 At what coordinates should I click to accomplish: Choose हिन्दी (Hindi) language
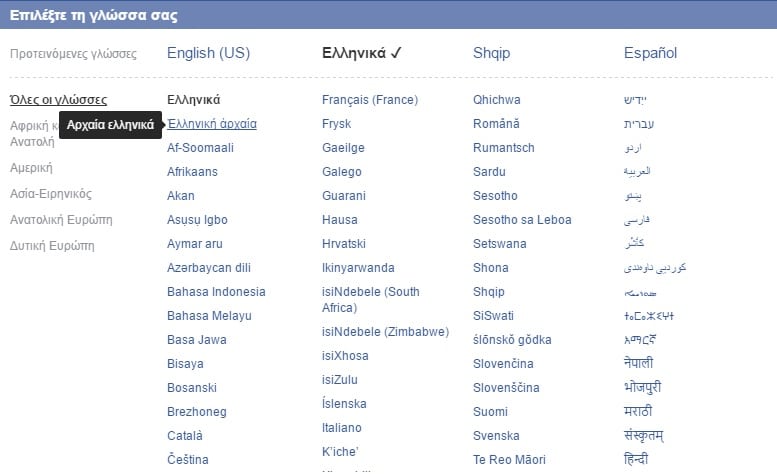coord(636,459)
